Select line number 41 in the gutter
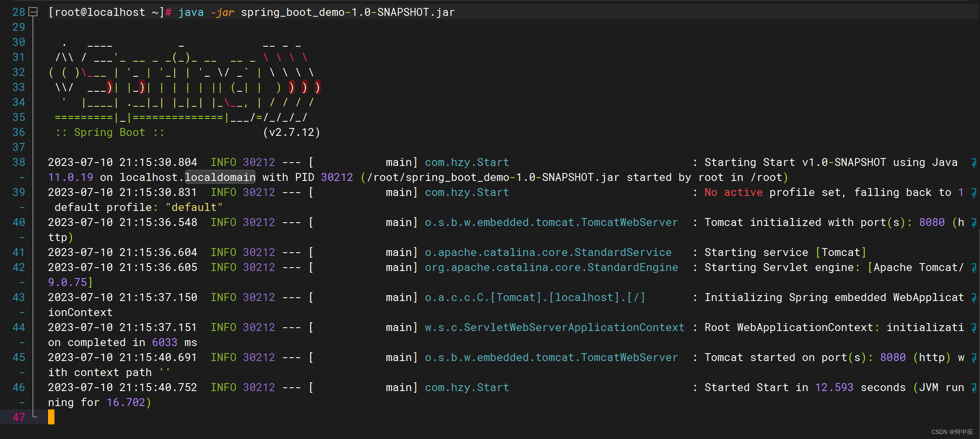 (19, 252)
